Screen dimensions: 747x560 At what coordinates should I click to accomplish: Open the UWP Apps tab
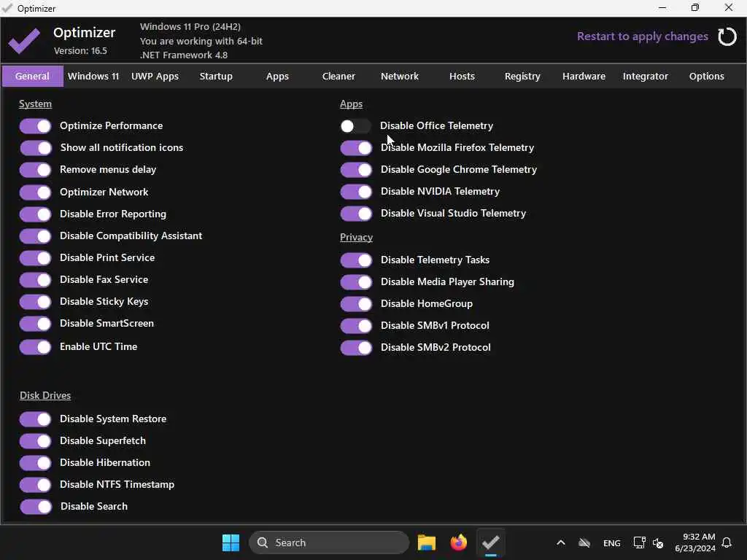click(155, 76)
